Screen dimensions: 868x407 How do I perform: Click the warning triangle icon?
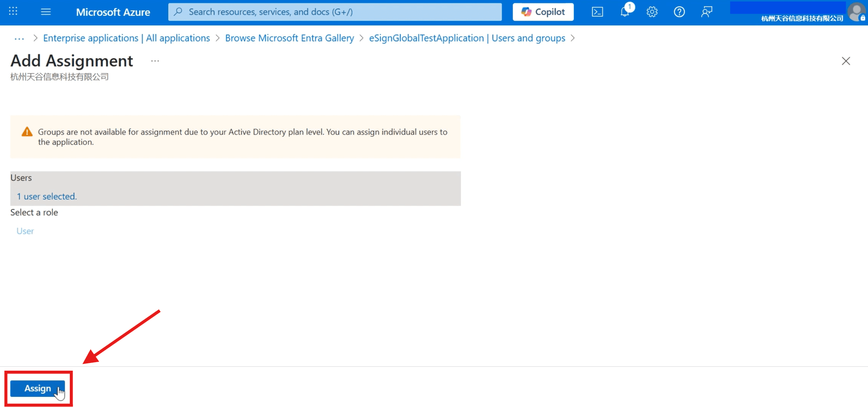27,132
